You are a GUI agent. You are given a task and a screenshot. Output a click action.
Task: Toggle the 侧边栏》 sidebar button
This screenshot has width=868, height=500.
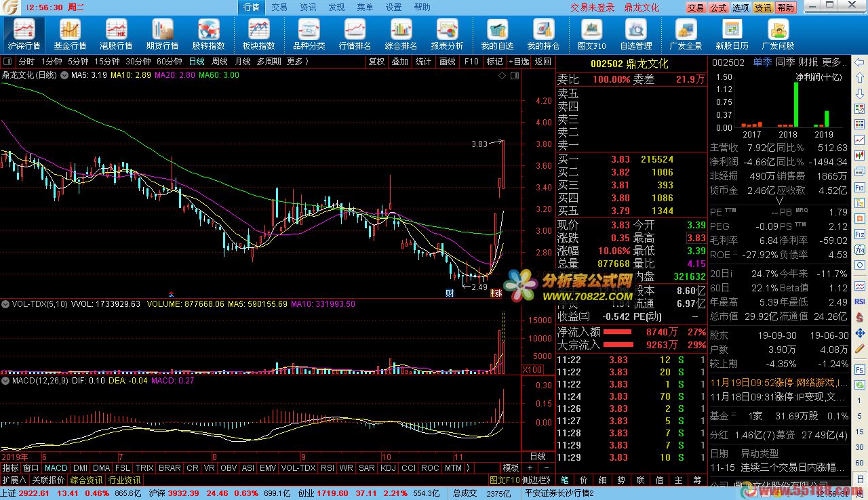coord(536,480)
